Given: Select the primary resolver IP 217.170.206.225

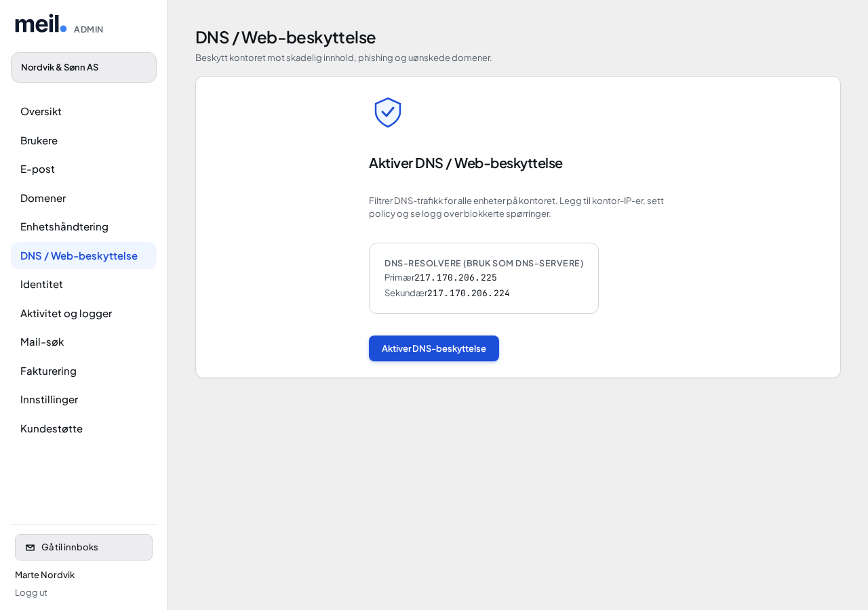Looking at the screenshot, I should [x=456, y=277].
